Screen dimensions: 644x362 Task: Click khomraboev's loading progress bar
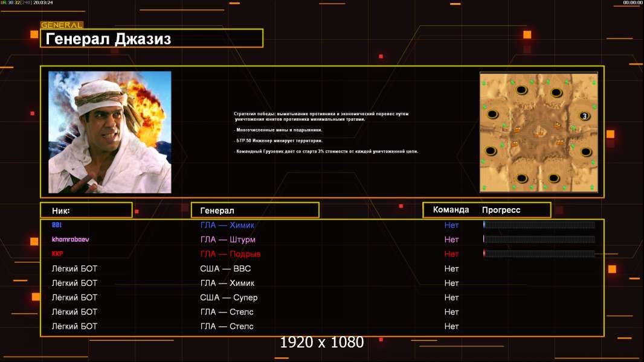(x=539, y=240)
